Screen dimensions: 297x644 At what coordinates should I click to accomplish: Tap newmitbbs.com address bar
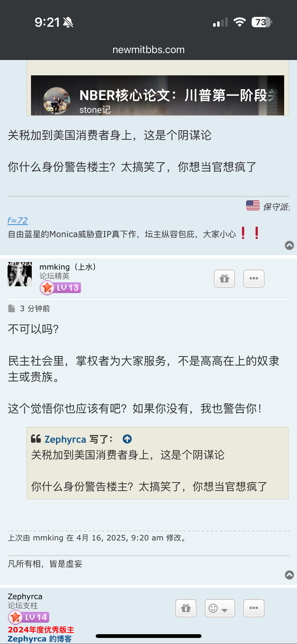pos(148,50)
